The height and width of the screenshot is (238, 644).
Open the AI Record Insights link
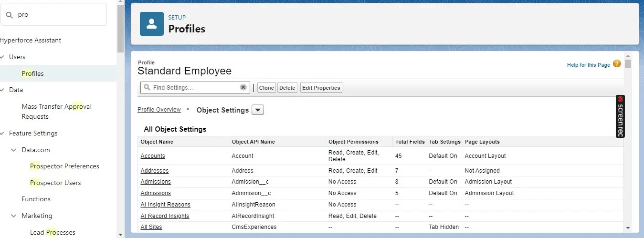click(x=165, y=216)
